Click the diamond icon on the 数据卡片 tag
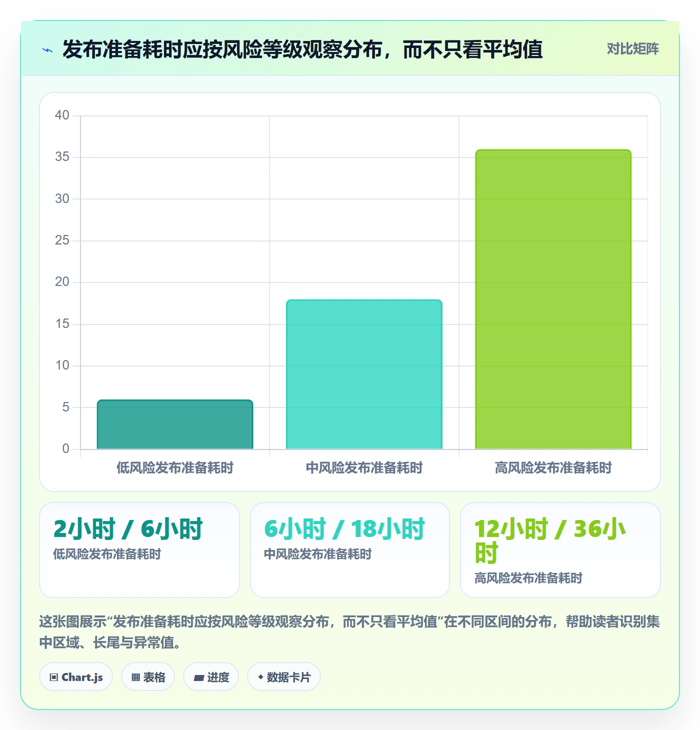700x730 pixels. point(260,677)
